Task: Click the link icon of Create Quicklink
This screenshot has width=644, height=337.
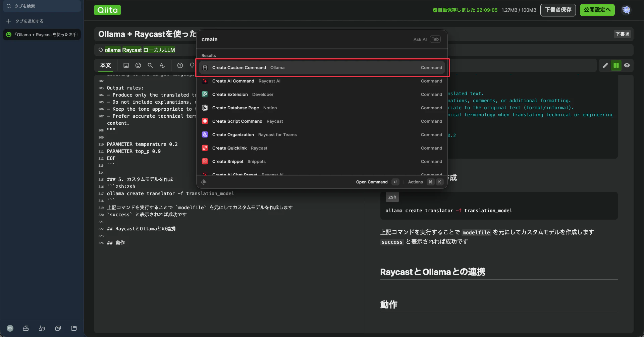Action: (205, 148)
